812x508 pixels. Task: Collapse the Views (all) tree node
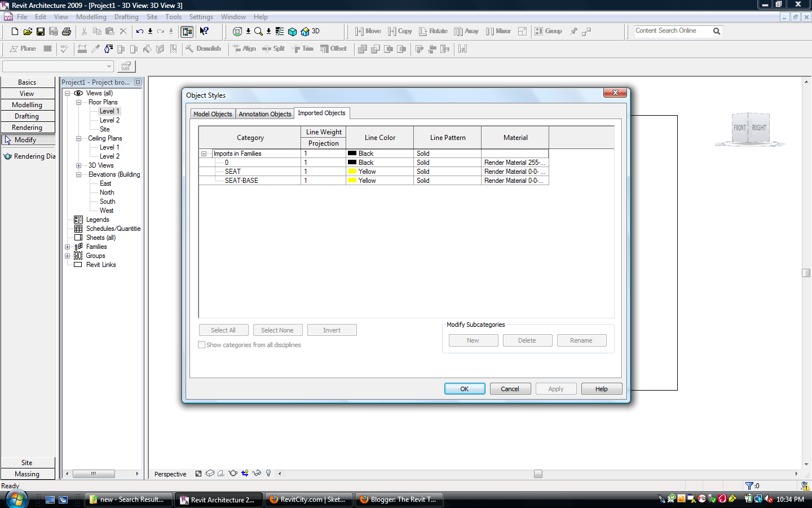[67, 93]
